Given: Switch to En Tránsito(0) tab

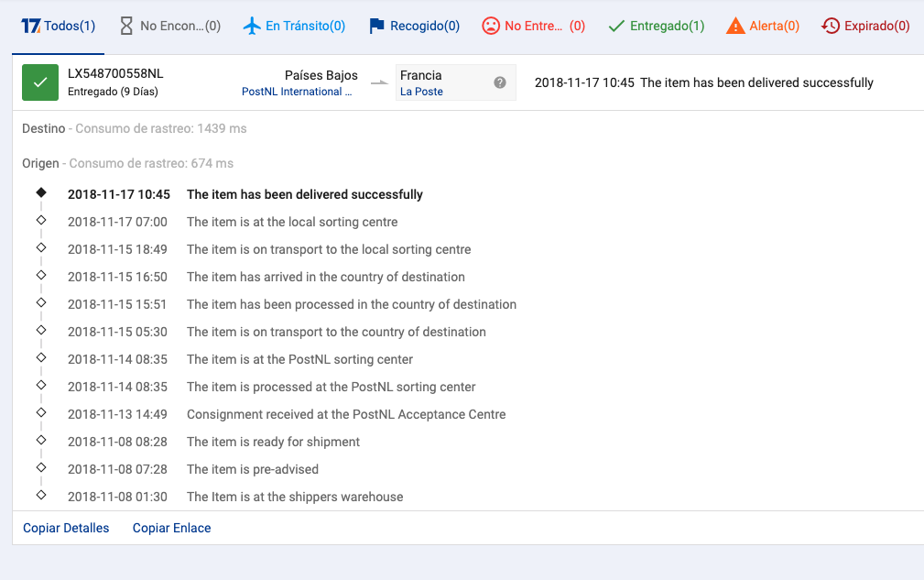Looking at the screenshot, I should (294, 26).
